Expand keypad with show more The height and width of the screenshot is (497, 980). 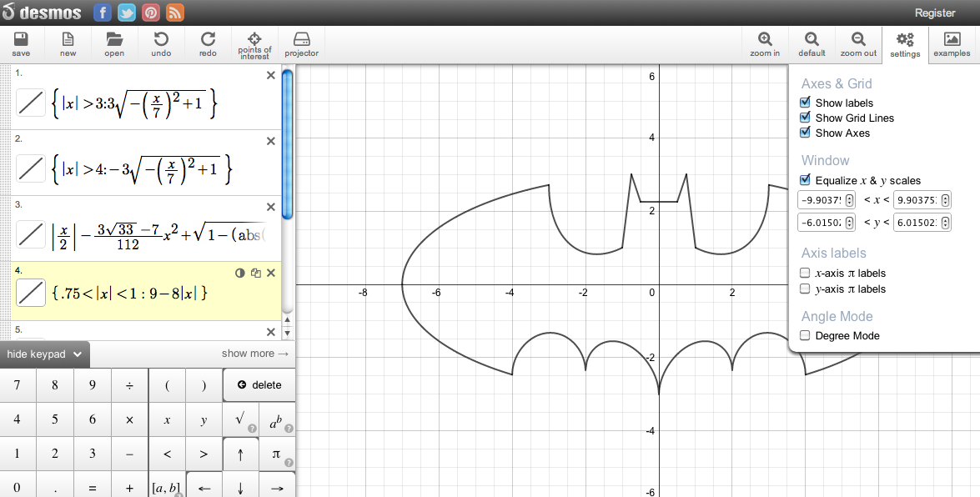[254, 354]
